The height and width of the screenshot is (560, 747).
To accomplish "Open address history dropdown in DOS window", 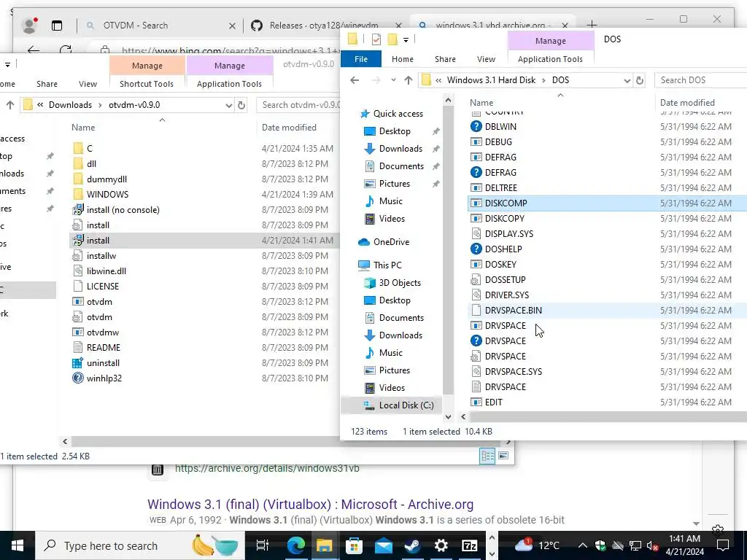I will coord(627,80).
